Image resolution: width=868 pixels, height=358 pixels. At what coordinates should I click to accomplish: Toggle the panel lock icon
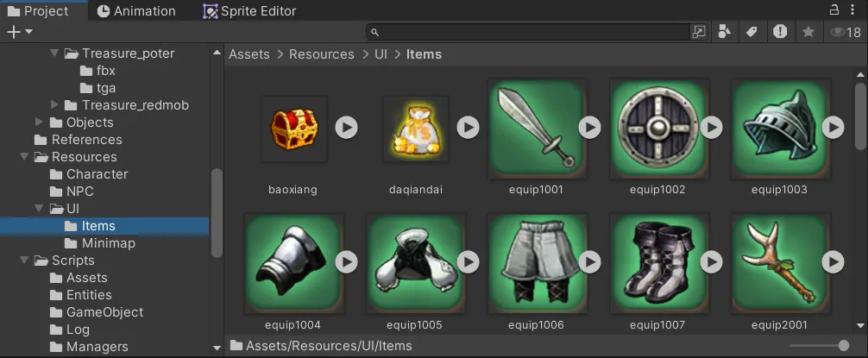click(x=834, y=10)
